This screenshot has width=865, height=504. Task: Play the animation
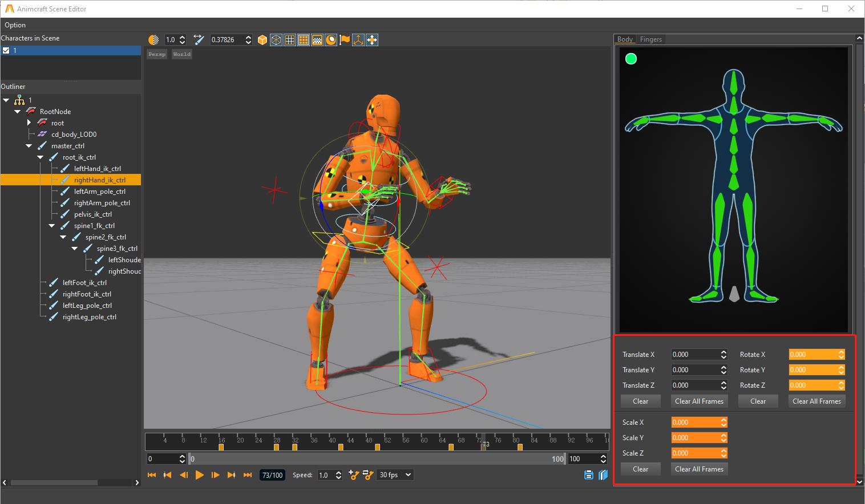[x=200, y=475]
